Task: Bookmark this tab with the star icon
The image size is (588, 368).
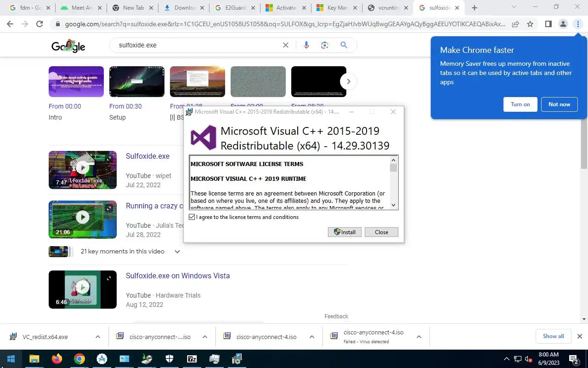Action: pos(530,24)
